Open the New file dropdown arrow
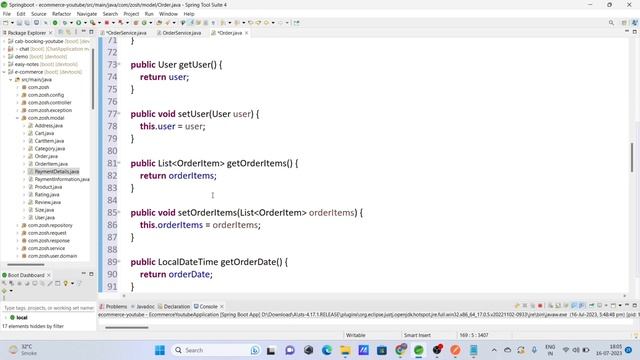 point(12,23)
